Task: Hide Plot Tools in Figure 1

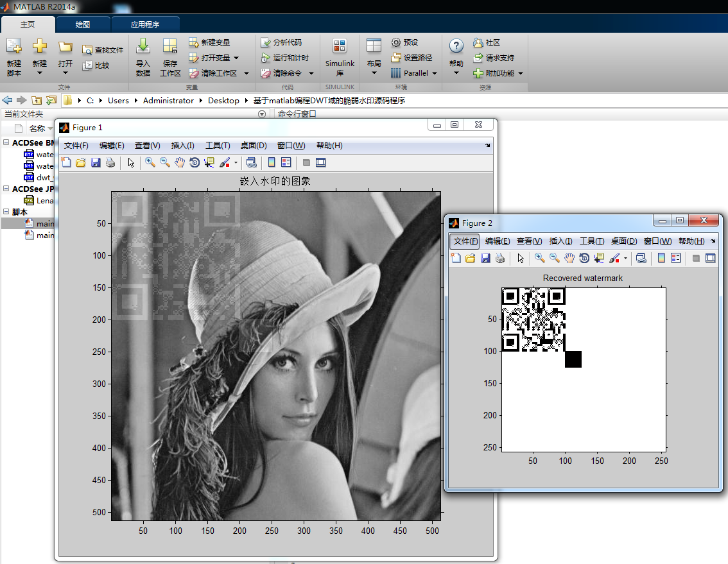Action: (306, 162)
